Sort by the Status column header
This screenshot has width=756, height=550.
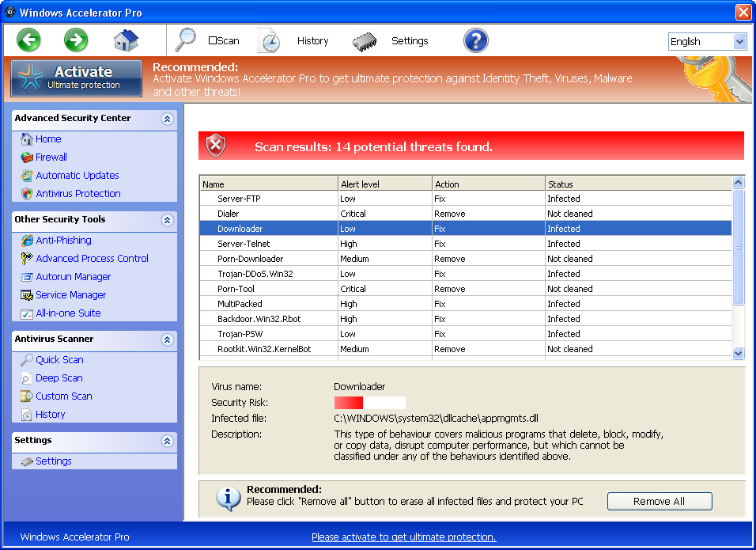[x=638, y=184]
